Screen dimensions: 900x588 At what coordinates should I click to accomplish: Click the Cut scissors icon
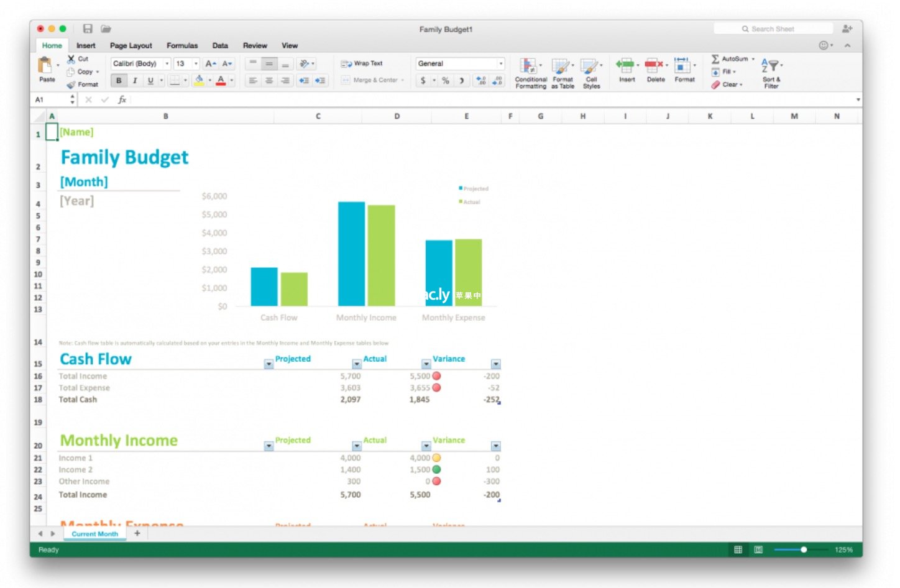(x=71, y=58)
